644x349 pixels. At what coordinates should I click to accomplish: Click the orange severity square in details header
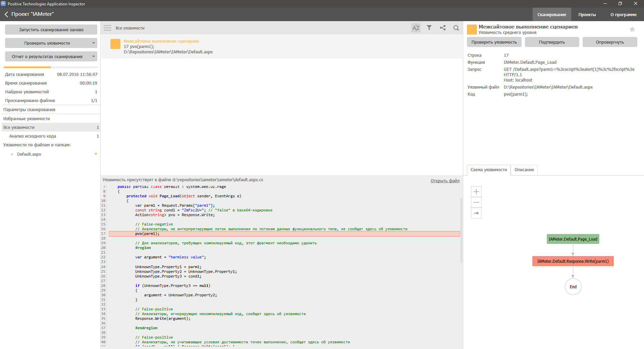472,30
